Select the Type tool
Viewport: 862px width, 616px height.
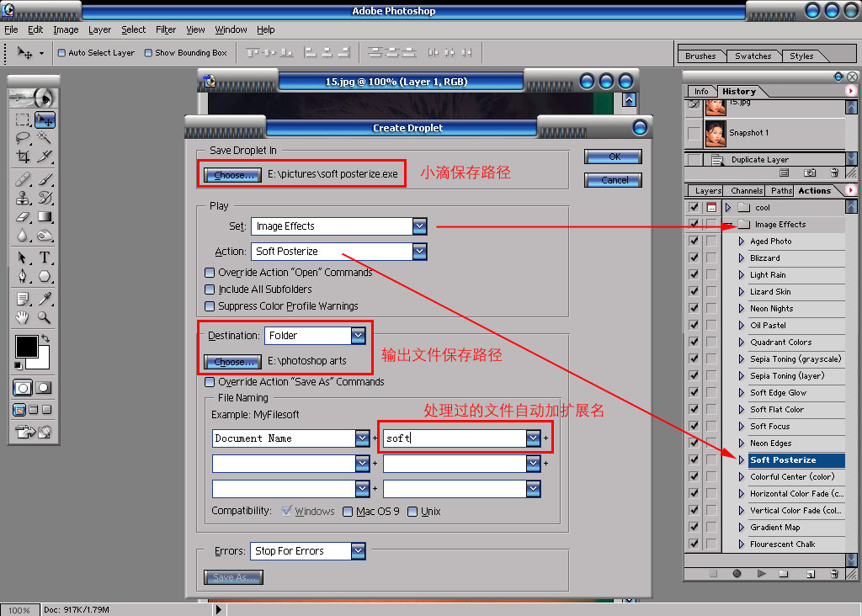coord(45,258)
